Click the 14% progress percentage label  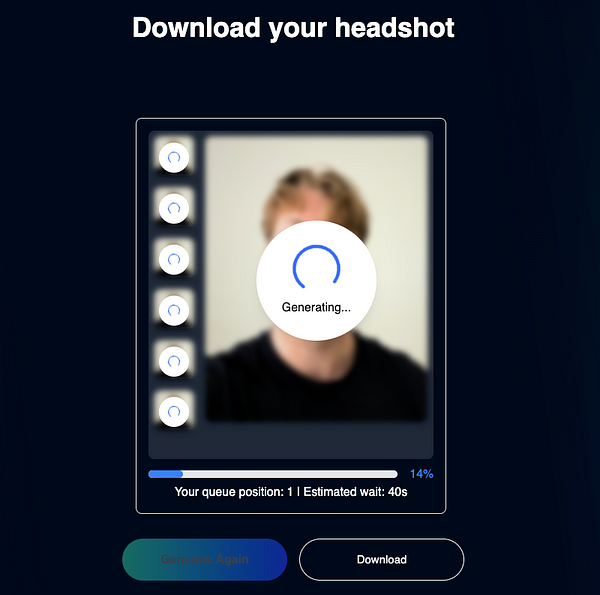[x=421, y=474]
